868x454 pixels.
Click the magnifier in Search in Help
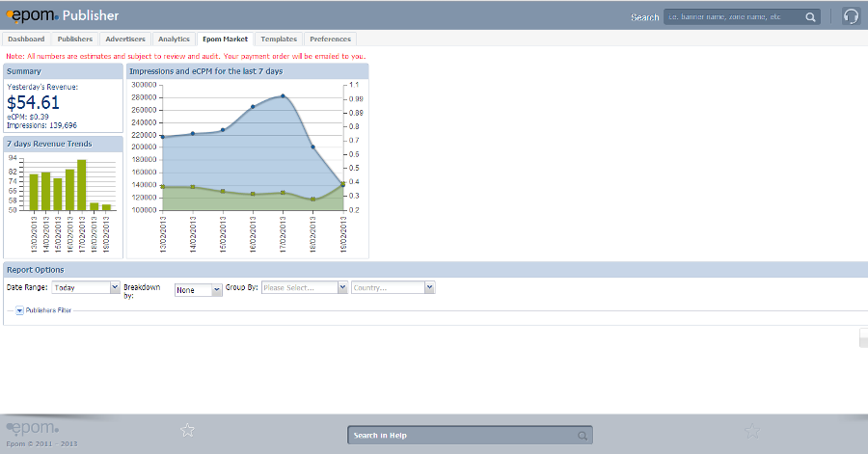(582, 436)
